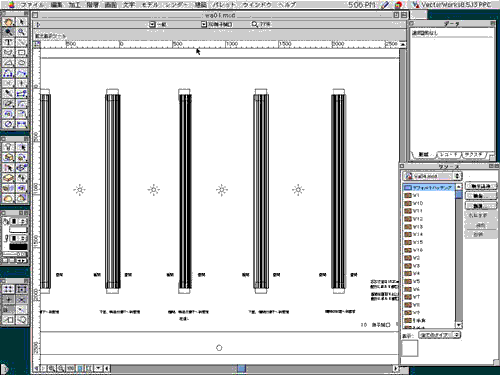
Task: Click the black pen color swatch
Action: pos(18,247)
